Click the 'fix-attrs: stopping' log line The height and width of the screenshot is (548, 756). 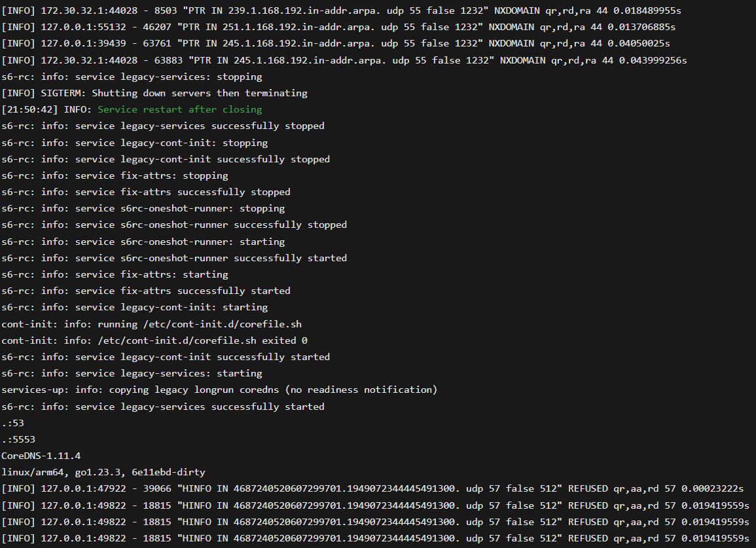pos(115,175)
